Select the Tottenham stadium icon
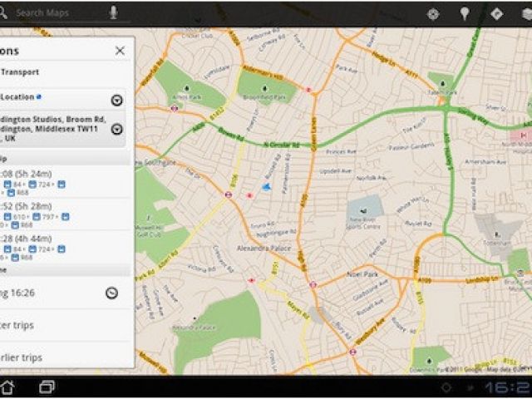Viewport: 532px width, 399px height. 497,234
